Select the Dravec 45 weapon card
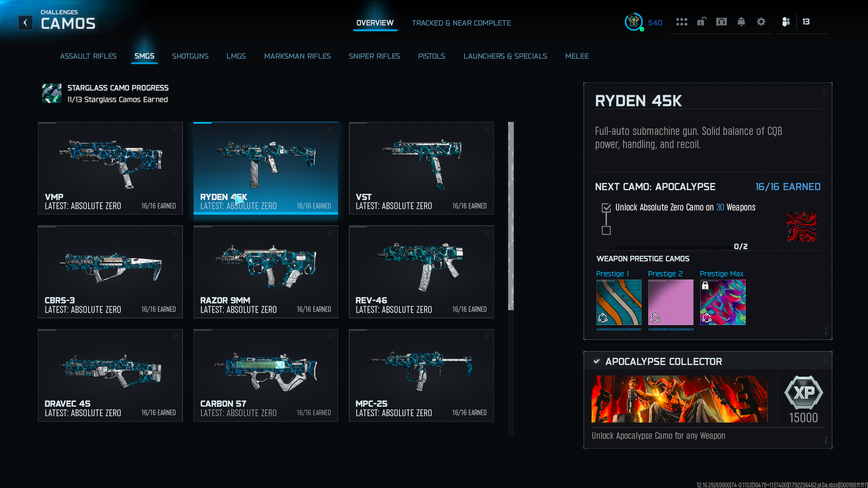This screenshot has width=868, height=488. pos(110,375)
